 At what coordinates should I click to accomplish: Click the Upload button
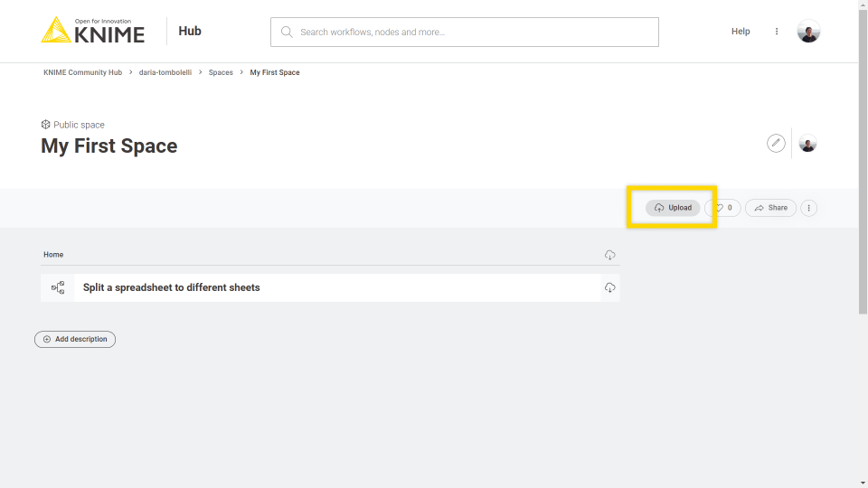pyautogui.click(x=673, y=208)
